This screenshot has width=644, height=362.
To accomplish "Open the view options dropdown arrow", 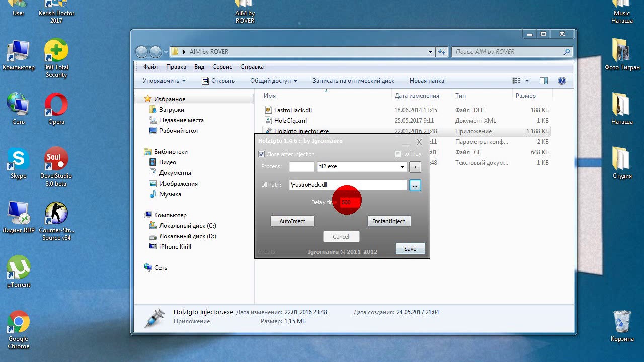I will click(527, 81).
